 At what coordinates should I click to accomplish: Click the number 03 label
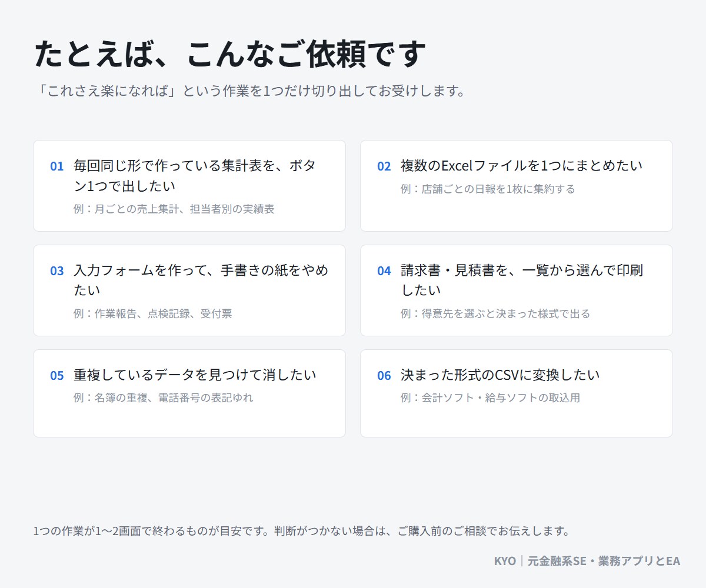pyautogui.click(x=56, y=271)
